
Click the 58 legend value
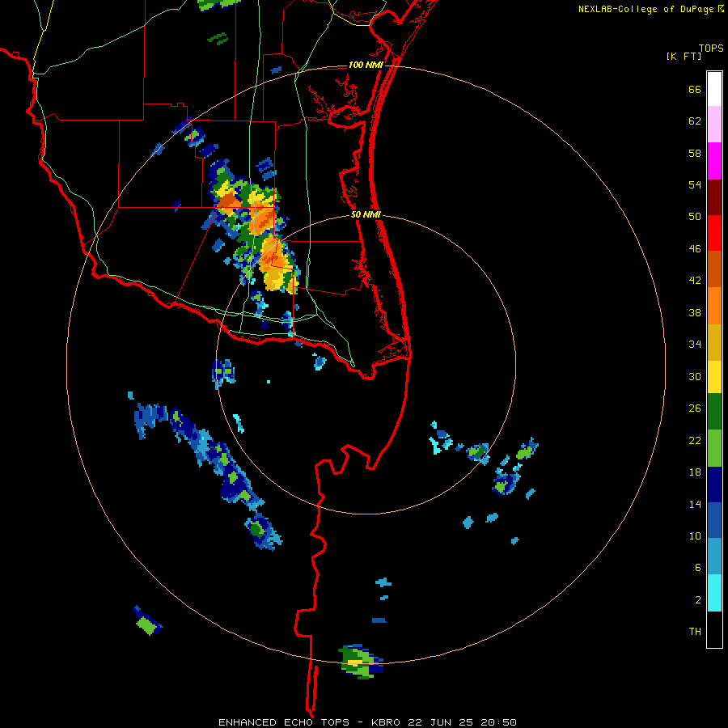point(695,153)
